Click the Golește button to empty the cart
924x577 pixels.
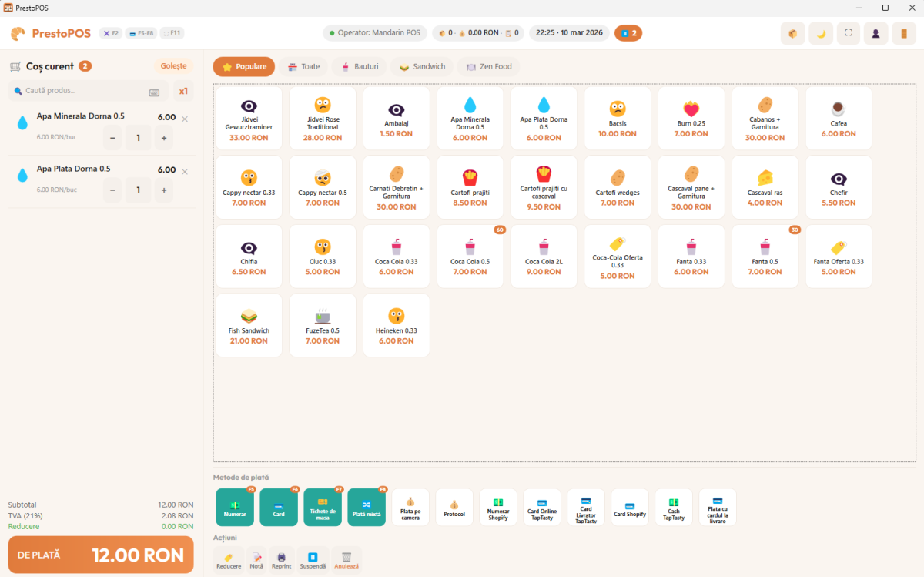173,66
